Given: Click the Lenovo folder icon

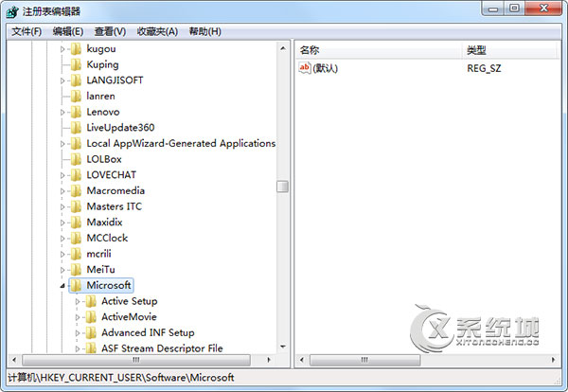Looking at the screenshot, I should point(76,112).
